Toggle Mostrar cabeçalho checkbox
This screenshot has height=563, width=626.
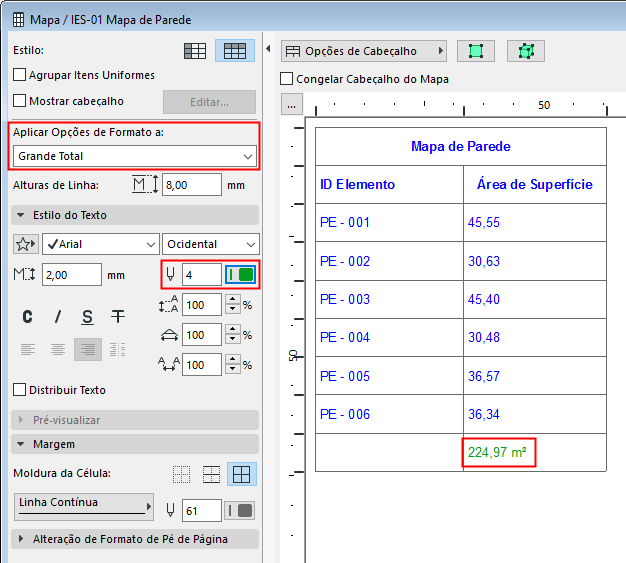click(19, 101)
